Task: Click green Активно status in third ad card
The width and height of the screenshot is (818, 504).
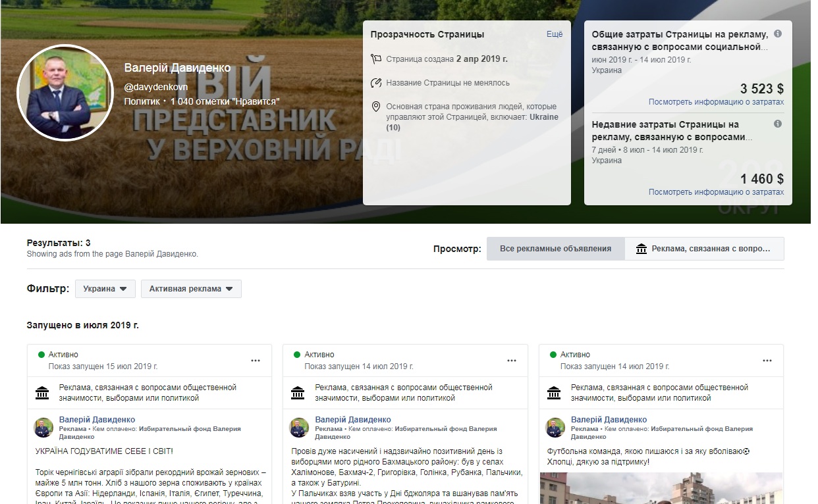Action: [x=570, y=355]
